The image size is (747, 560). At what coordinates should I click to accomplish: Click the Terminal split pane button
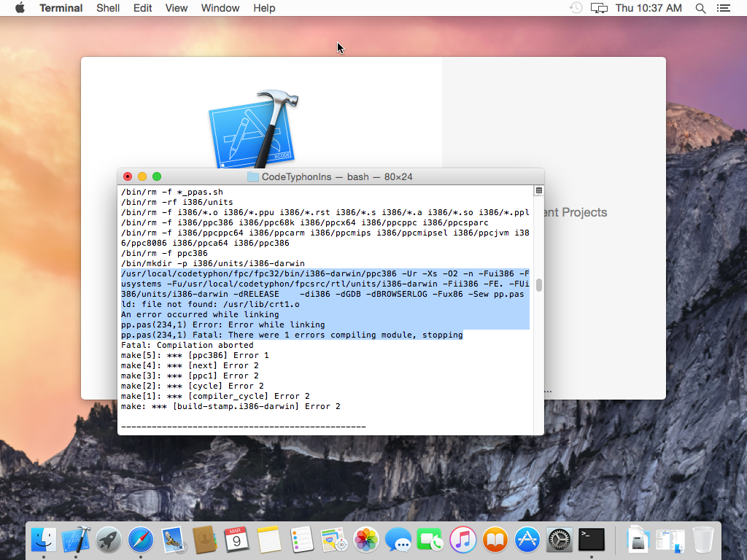coord(539,190)
